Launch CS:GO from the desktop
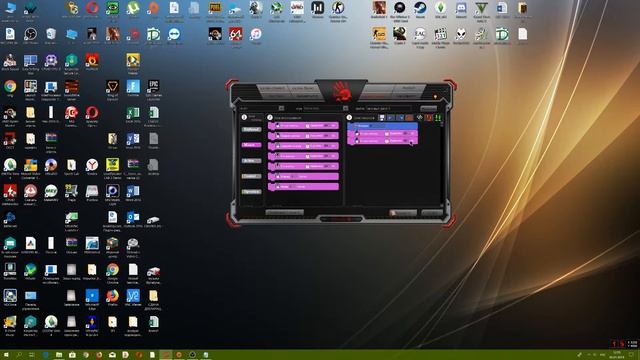Image resolution: width=640 pixels, height=360 pixels. click(x=379, y=34)
